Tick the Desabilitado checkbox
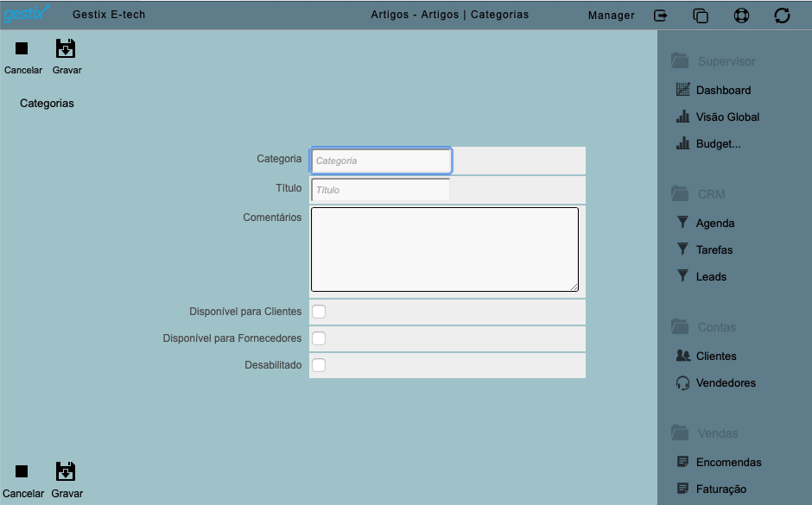812x505 pixels. point(319,365)
